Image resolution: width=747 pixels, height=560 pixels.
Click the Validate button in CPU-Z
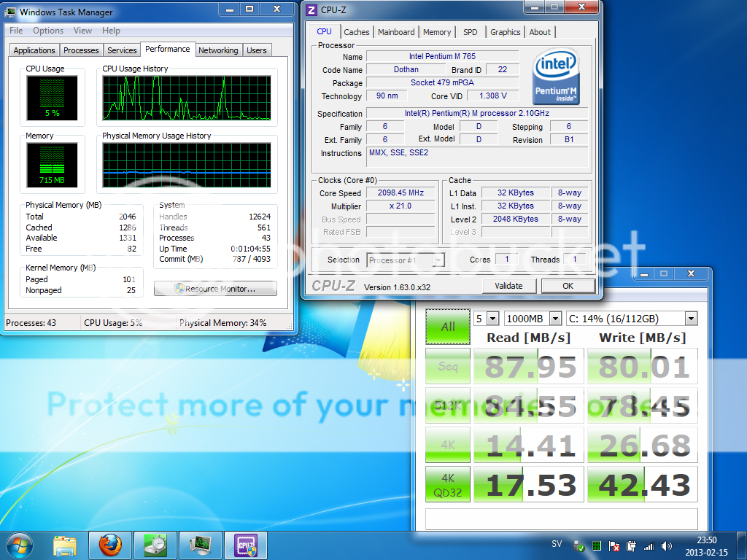pyautogui.click(x=508, y=286)
